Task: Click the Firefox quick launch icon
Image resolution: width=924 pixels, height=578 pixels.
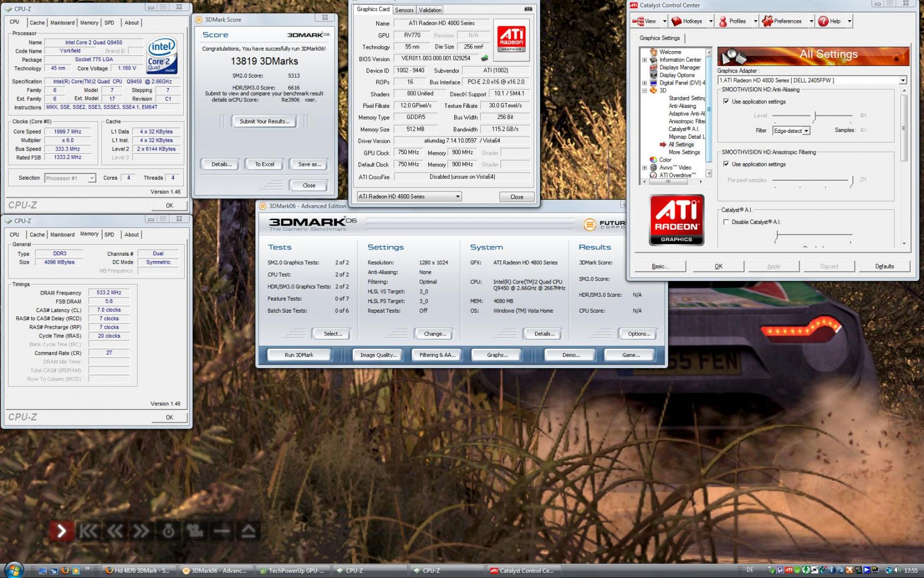Action: click(65, 571)
